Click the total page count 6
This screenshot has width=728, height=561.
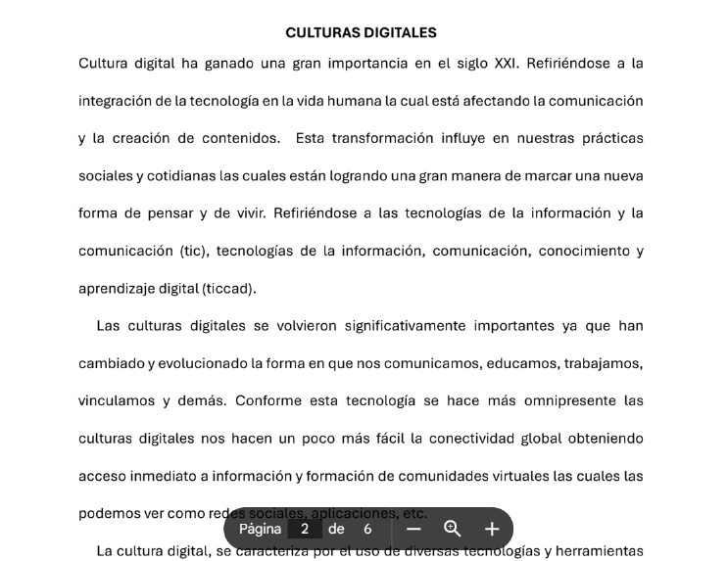[x=367, y=529]
